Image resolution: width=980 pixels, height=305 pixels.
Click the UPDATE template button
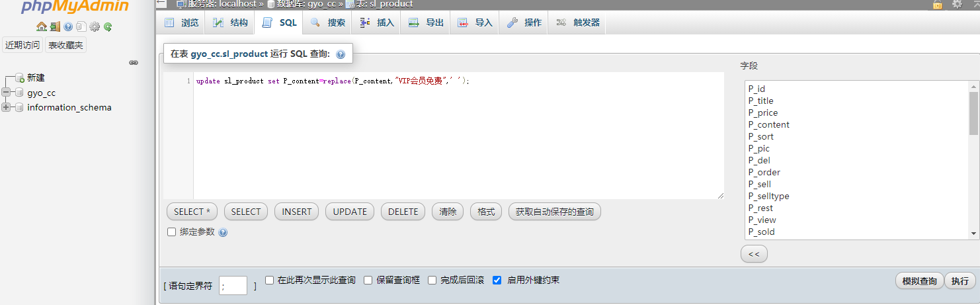[350, 212]
